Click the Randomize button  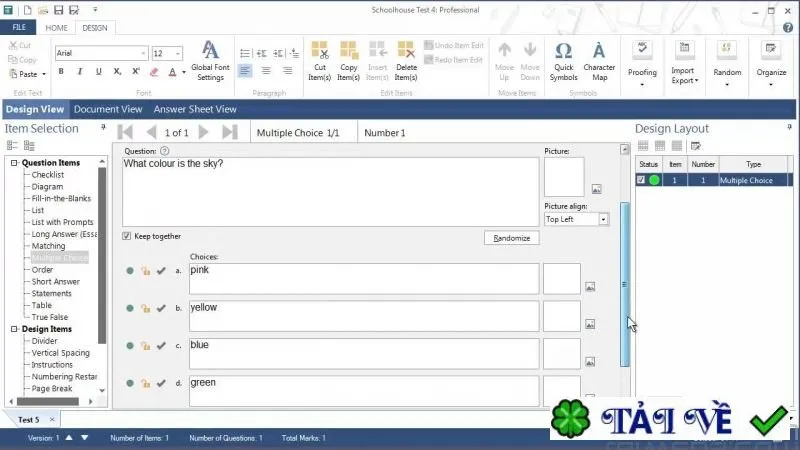(x=512, y=238)
